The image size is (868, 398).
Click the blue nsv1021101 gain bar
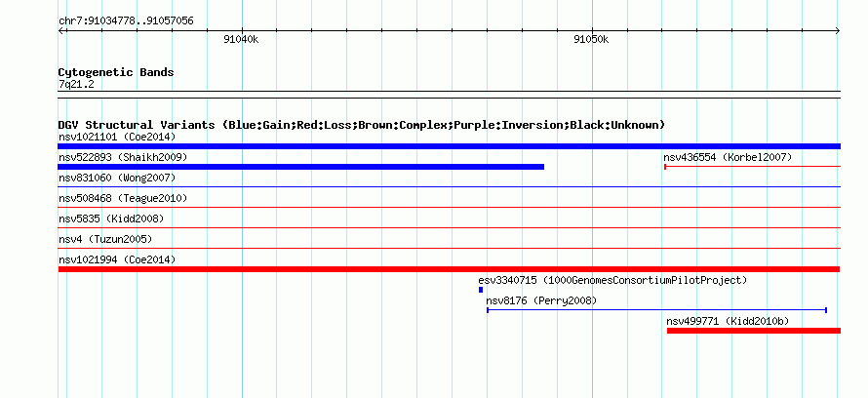point(449,146)
